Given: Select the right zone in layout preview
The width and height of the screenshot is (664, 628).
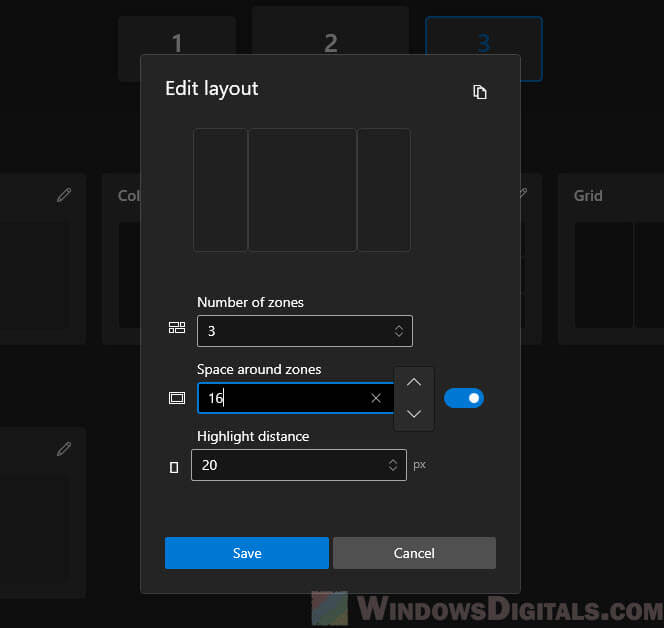Looking at the screenshot, I should (384, 190).
